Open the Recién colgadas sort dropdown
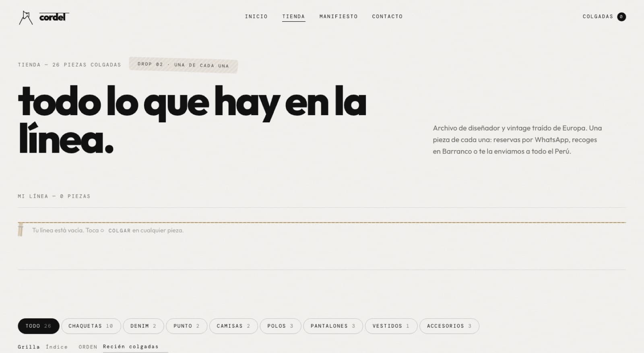644x353 pixels. (x=135, y=347)
